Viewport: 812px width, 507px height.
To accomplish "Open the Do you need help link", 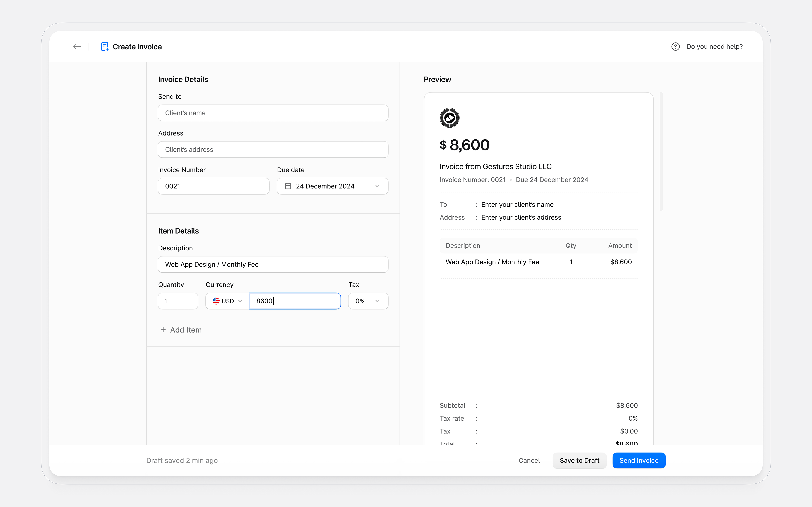I will coord(714,47).
